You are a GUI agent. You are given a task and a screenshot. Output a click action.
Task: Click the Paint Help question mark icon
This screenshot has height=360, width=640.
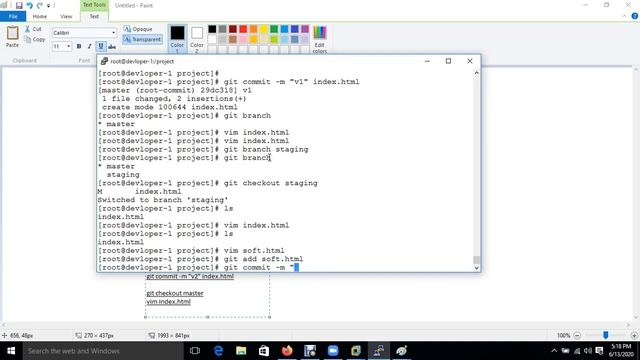(635, 16)
